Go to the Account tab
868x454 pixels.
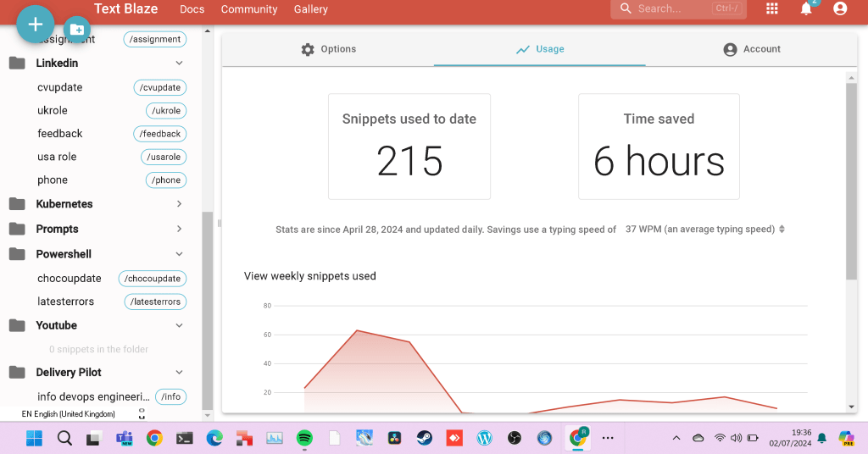point(751,49)
